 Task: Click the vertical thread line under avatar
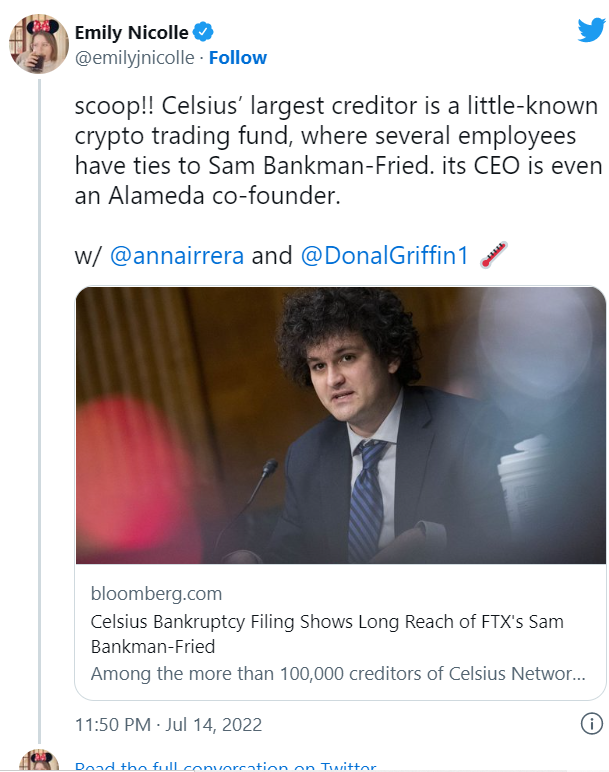click(x=39, y=400)
